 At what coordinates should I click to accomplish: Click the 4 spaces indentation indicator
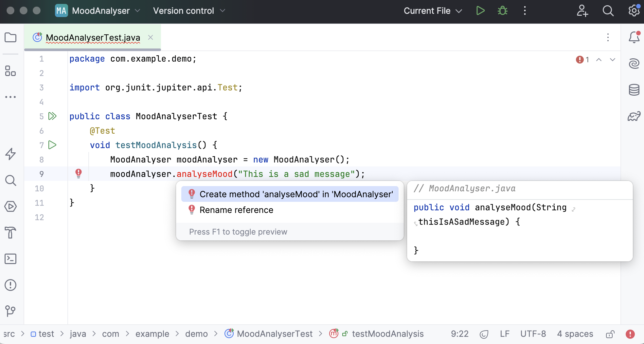pos(575,334)
